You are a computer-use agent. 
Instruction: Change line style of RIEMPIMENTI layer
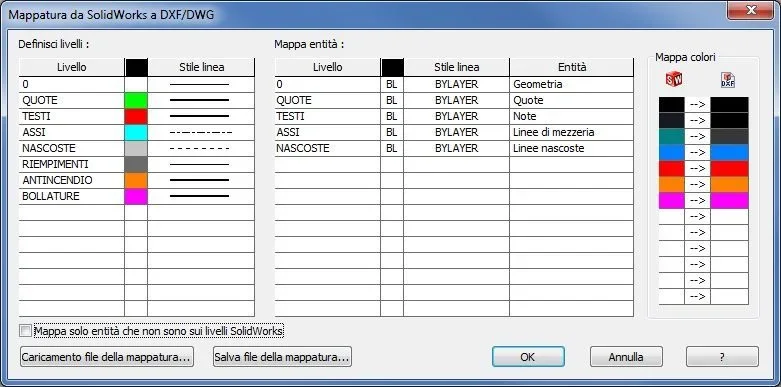click(201, 164)
